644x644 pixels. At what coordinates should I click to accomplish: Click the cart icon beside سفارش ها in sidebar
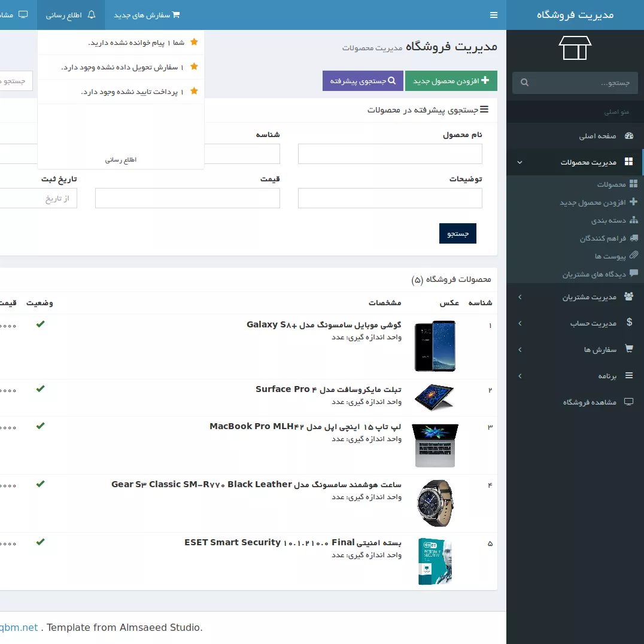pyautogui.click(x=629, y=349)
